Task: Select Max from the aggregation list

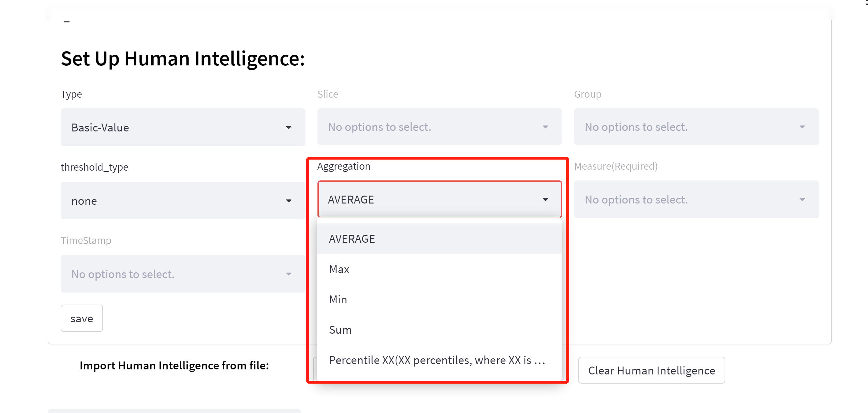Action: (439, 269)
